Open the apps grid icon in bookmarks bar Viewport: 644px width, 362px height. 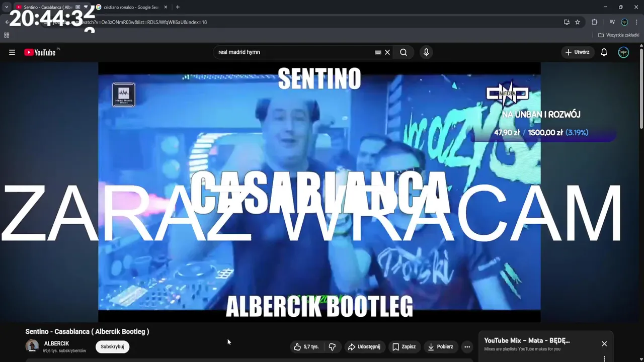pos(7,35)
